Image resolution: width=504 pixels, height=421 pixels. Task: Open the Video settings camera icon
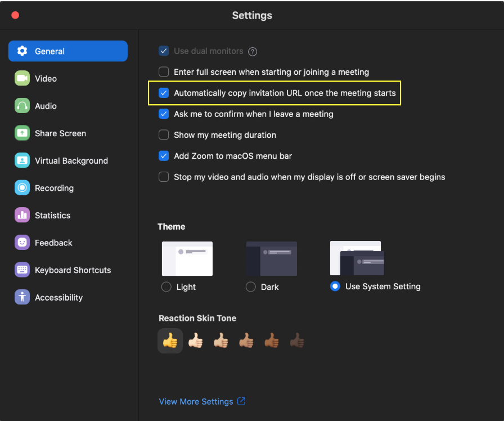click(x=22, y=79)
